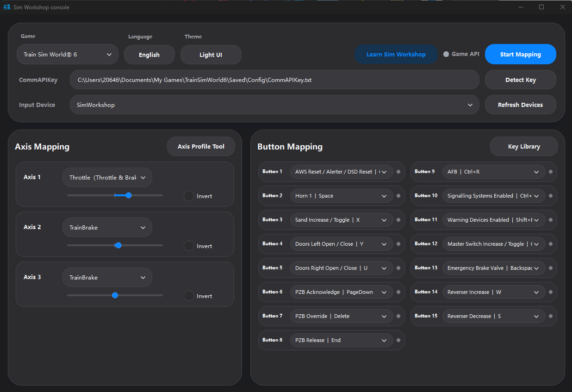Click the status dot next to Button 13
Screen dimensions: 572x392
pyautogui.click(x=551, y=268)
